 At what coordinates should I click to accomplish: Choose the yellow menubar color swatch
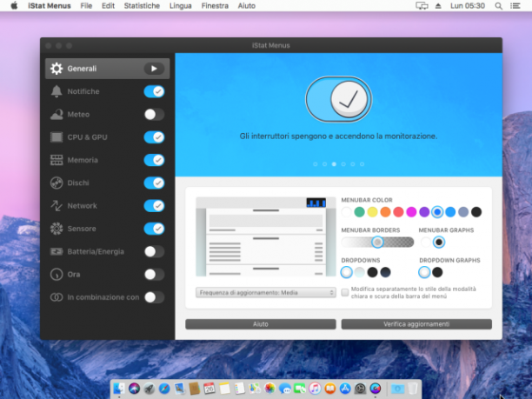tap(372, 212)
